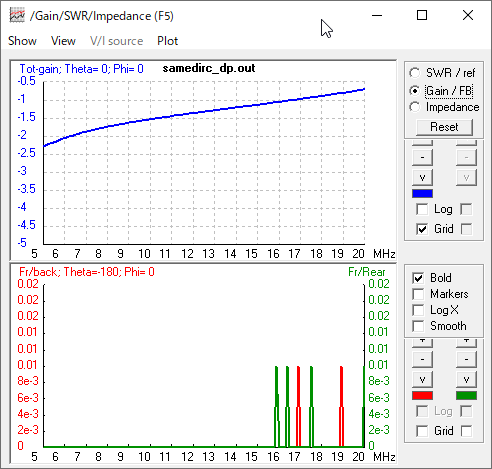Select the Impedance radio option
This screenshot has width=492, height=469.
(x=444, y=107)
